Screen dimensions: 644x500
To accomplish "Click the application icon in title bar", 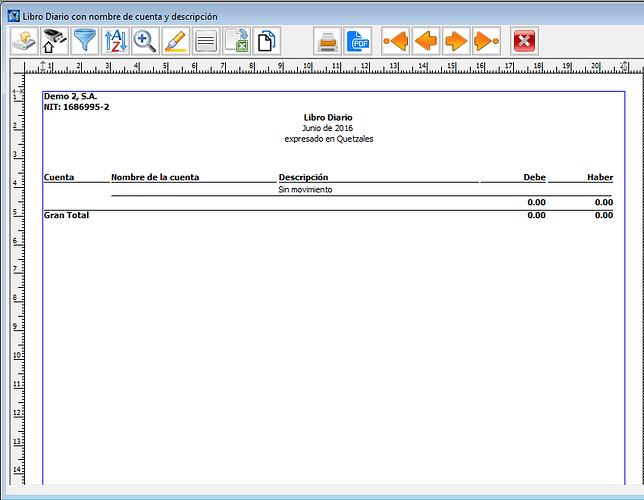I will click(x=14, y=16).
